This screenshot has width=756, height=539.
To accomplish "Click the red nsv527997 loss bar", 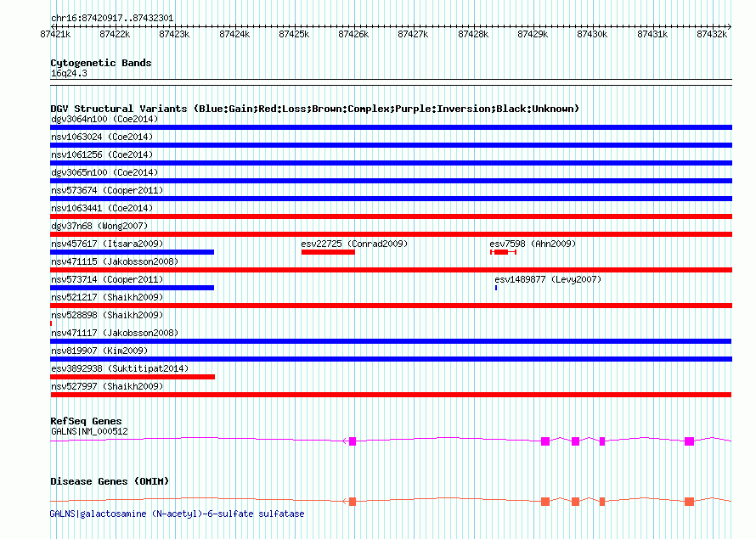I will (x=391, y=395).
